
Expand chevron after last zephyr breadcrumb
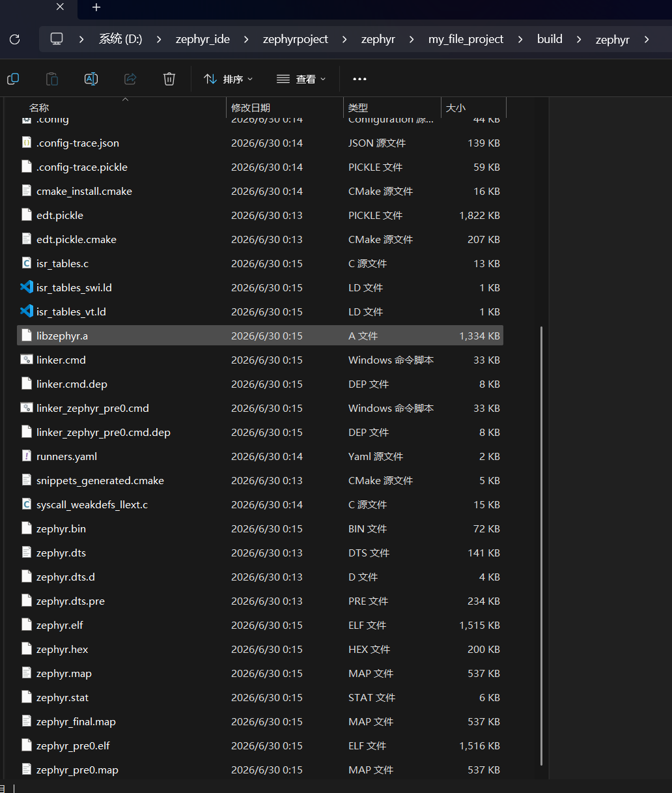pyautogui.click(x=647, y=39)
